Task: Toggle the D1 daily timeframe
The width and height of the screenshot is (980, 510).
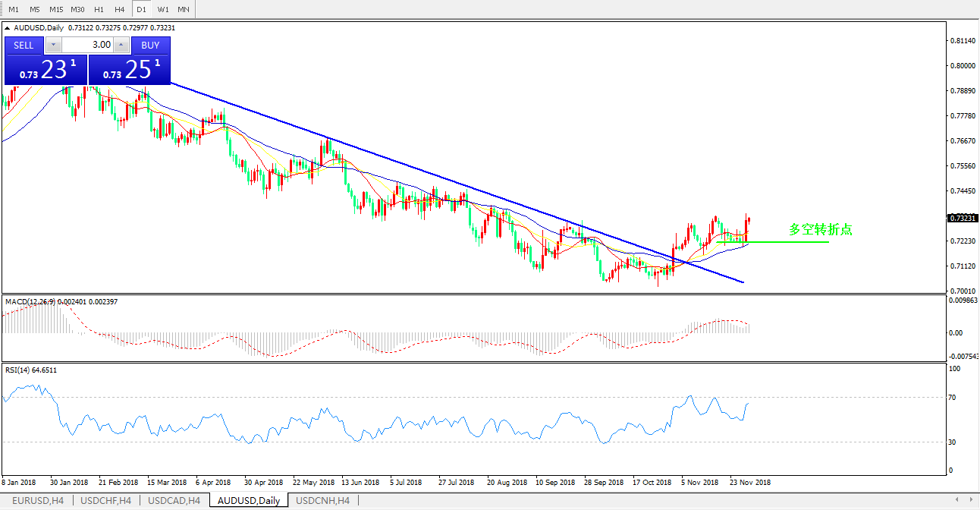Action: coord(141,9)
